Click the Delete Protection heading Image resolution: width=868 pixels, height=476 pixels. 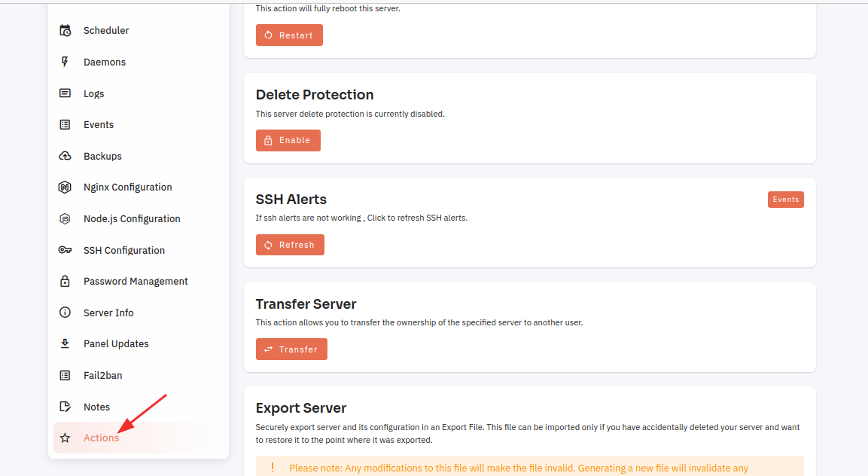(x=315, y=95)
